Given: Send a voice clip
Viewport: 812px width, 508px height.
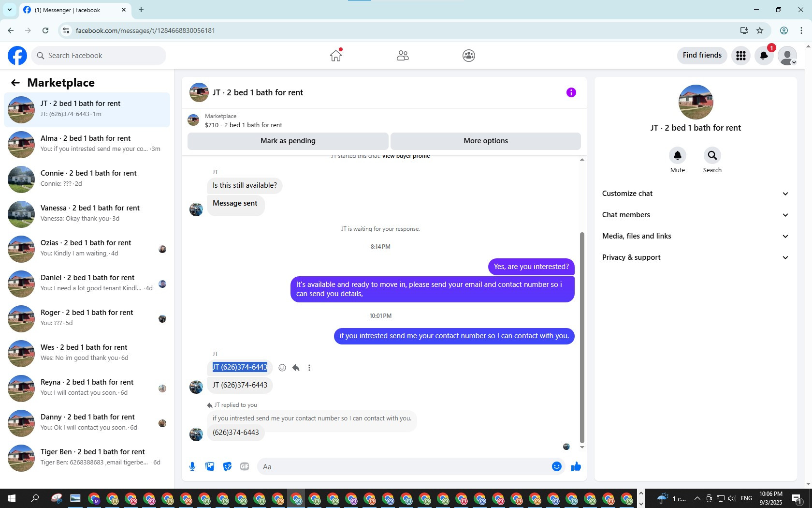Looking at the screenshot, I should [x=192, y=466].
